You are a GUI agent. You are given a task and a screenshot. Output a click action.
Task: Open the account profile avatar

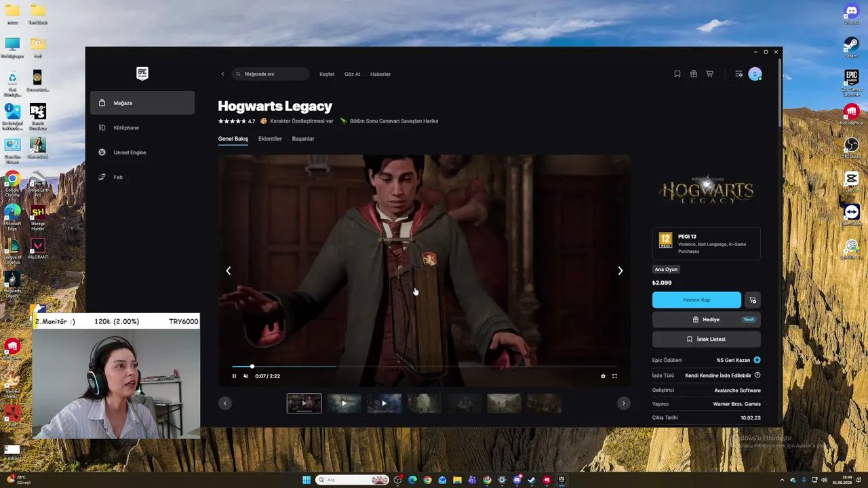click(755, 74)
